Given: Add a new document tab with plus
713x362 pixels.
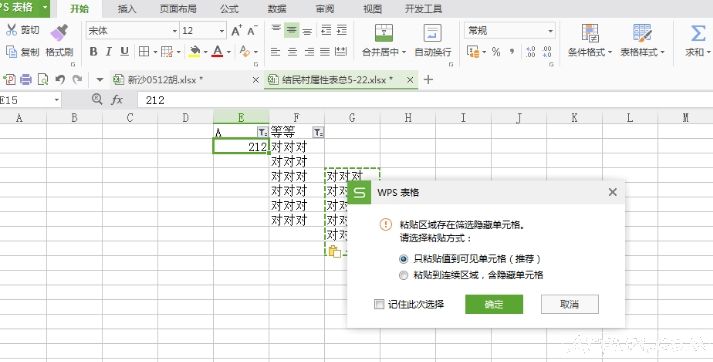Looking at the screenshot, I should (428, 80).
